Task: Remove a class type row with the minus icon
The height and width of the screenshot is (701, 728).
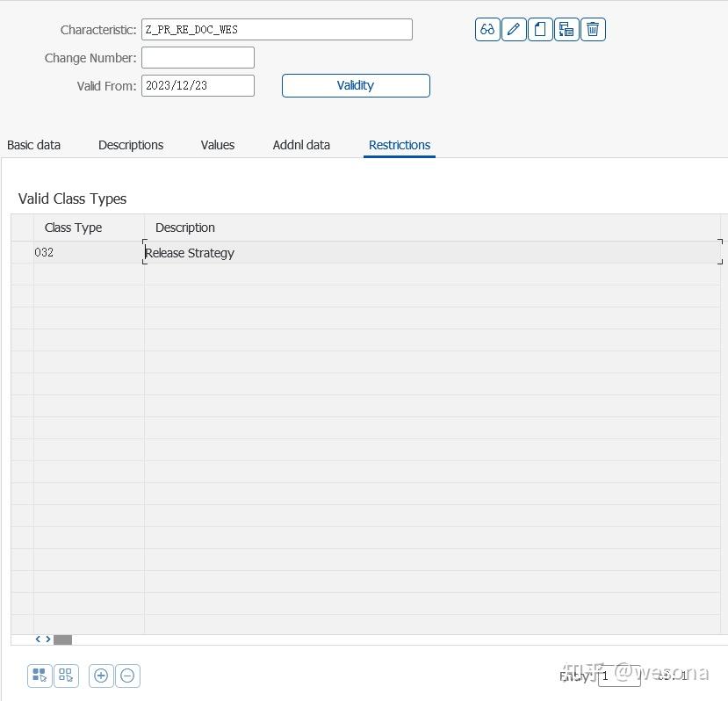Action: coord(127,675)
